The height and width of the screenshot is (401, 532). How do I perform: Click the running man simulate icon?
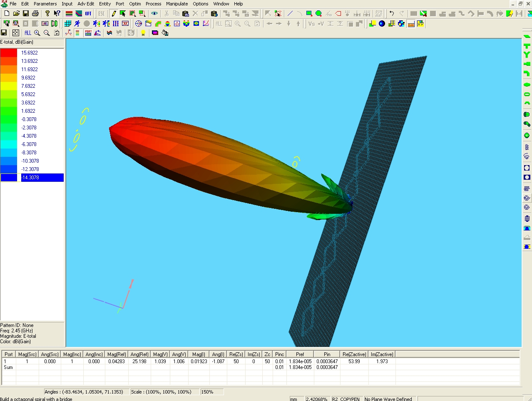(x=77, y=24)
